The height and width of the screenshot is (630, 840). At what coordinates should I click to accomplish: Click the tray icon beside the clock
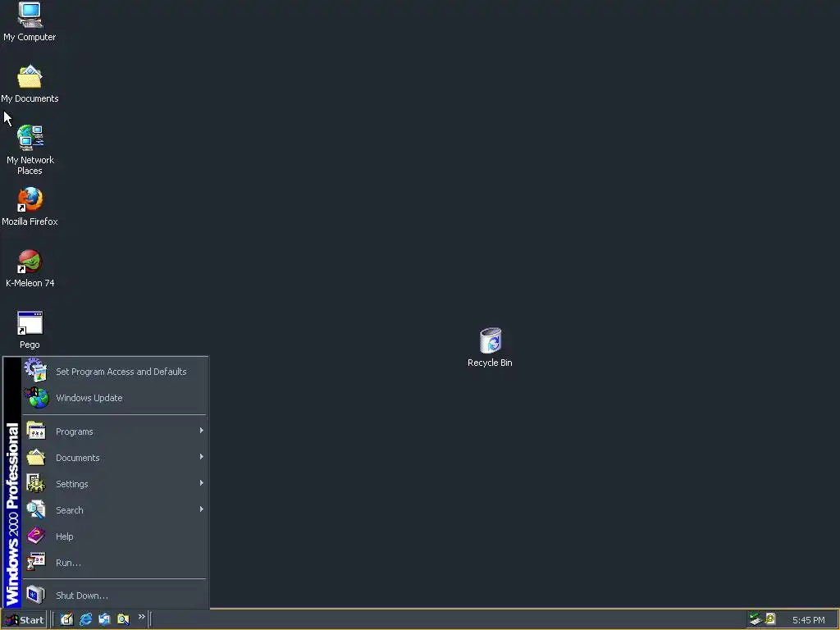coord(770,619)
